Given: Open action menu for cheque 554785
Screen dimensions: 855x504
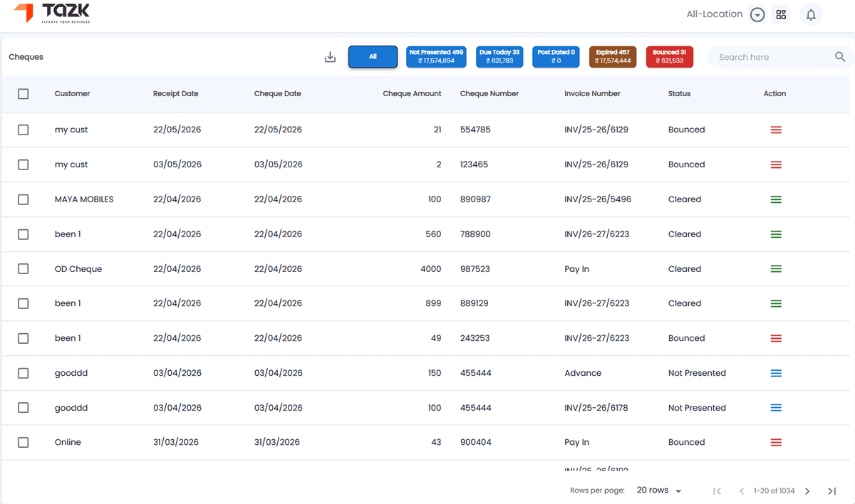Looking at the screenshot, I should [x=776, y=130].
